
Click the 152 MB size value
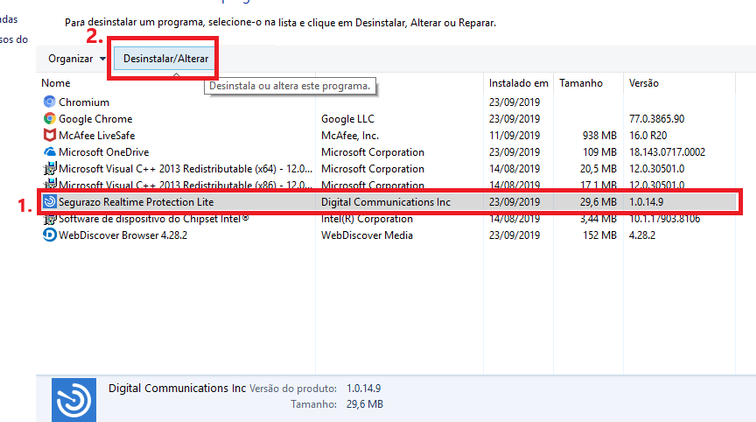pos(600,235)
